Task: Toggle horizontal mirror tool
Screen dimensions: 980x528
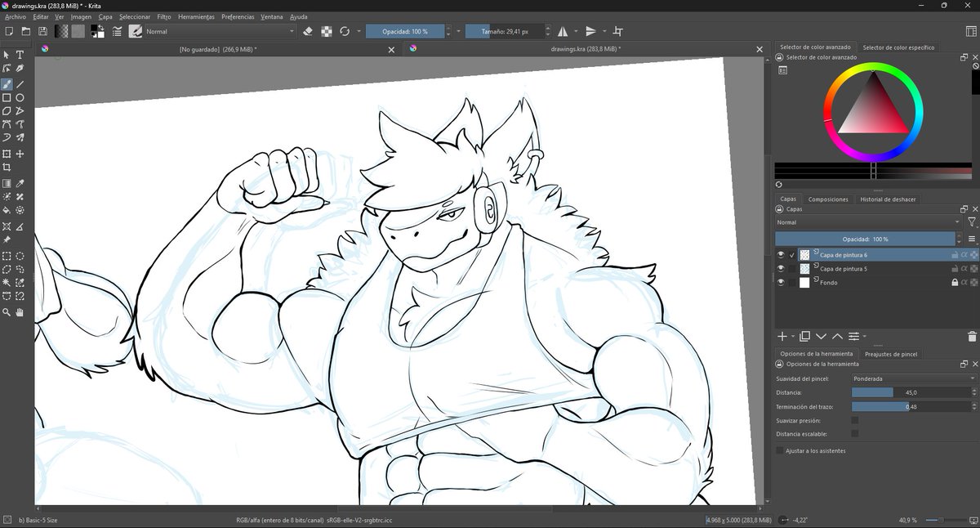Action: (x=563, y=31)
